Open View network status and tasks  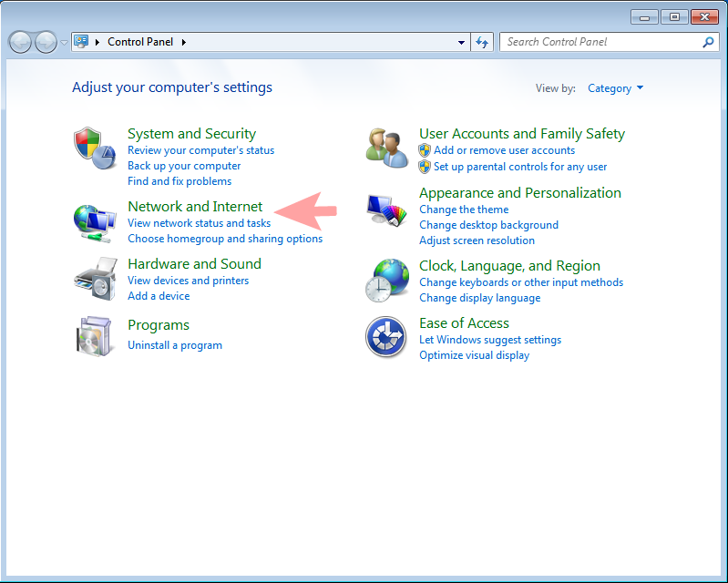pyautogui.click(x=200, y=223)
